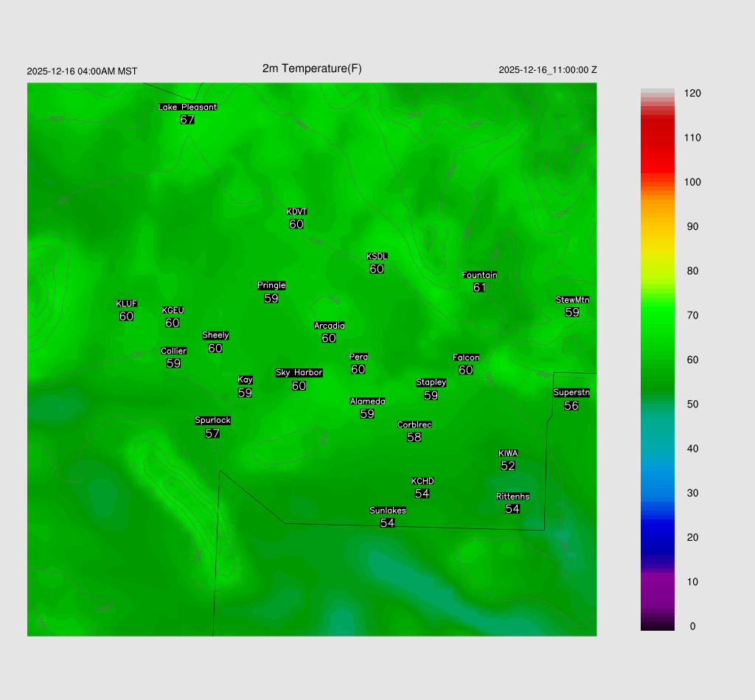755x700 pixels.
Task: Click the KLUF station label
Action: [126, 304]
